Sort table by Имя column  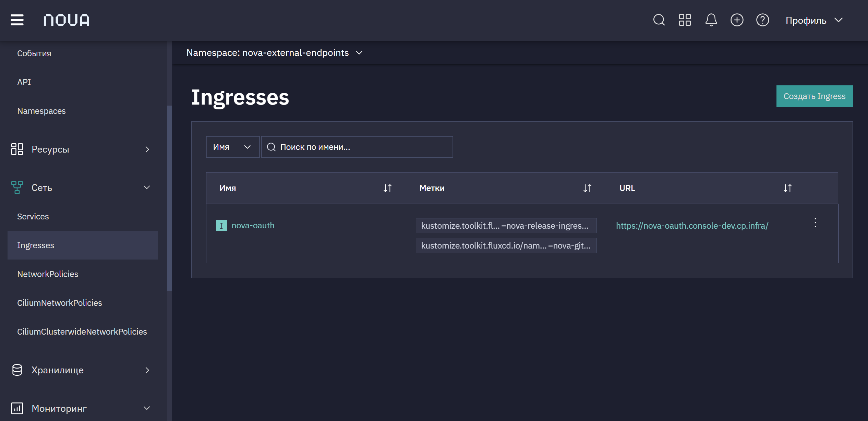387,188
